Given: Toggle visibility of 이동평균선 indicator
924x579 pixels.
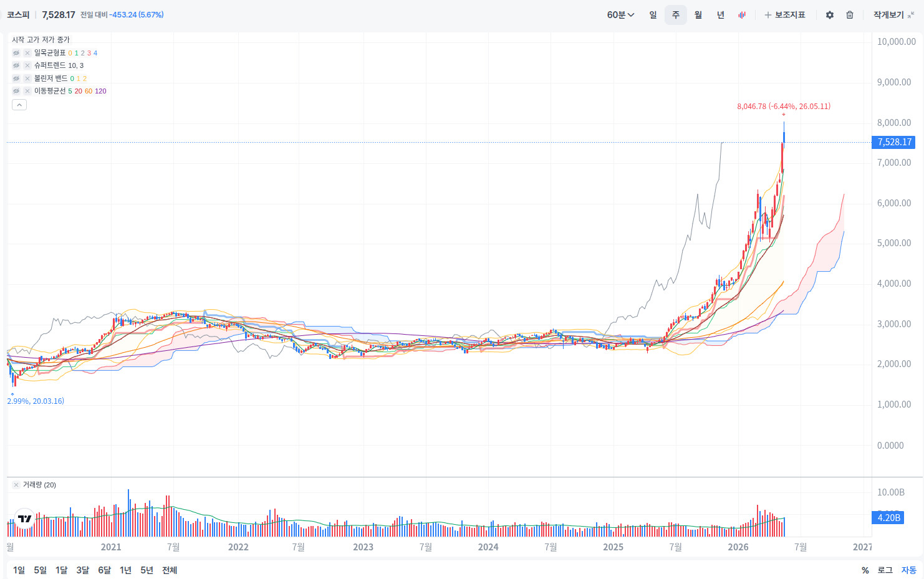Looking at the screenshot, I should (16, 91).
